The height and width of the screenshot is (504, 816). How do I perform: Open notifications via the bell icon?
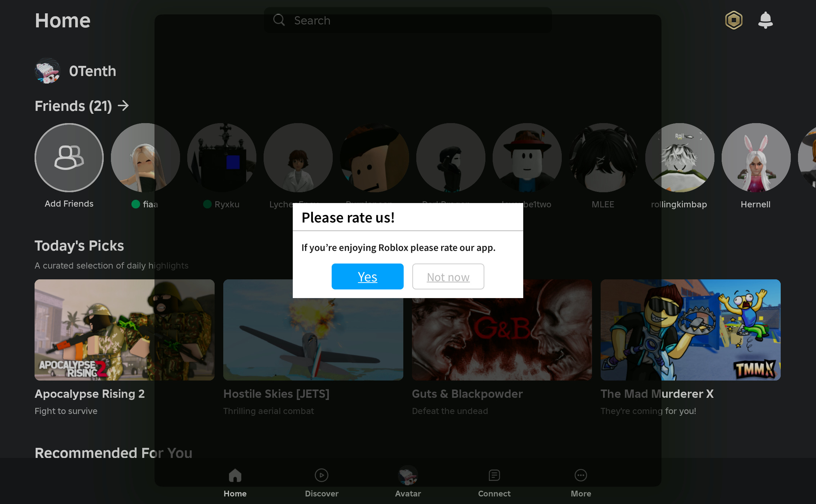click(766, 20)
